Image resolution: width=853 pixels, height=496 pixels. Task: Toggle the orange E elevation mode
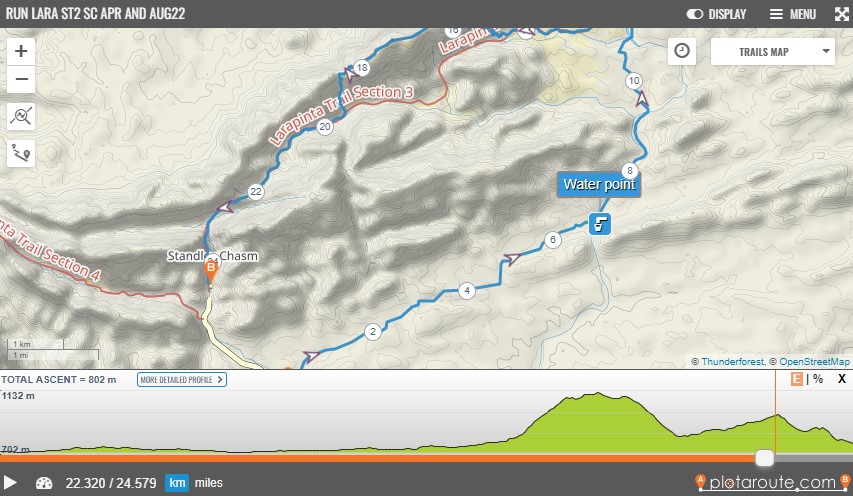pos(796,379)
